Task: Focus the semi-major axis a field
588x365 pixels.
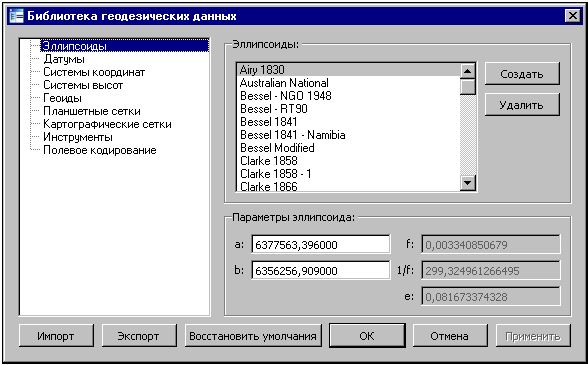Action: (321, 245)
